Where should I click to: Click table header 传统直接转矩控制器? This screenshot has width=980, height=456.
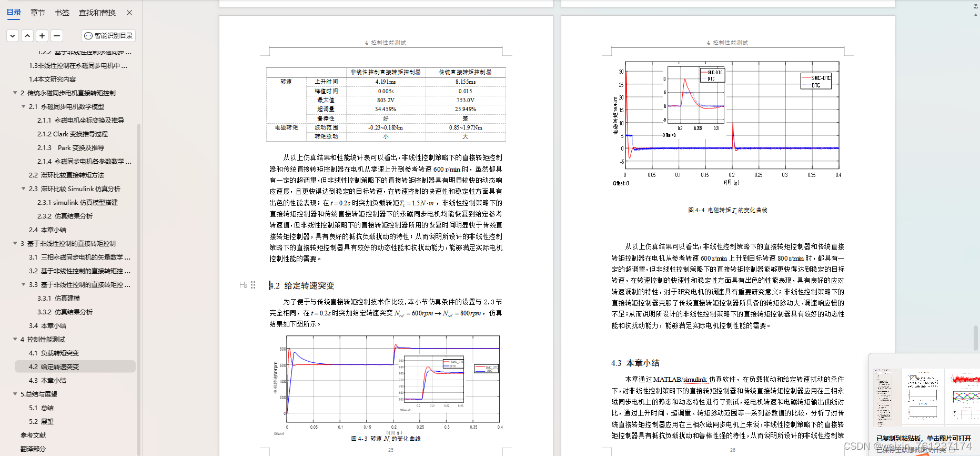pyautogui.click(x=466, y=72)
